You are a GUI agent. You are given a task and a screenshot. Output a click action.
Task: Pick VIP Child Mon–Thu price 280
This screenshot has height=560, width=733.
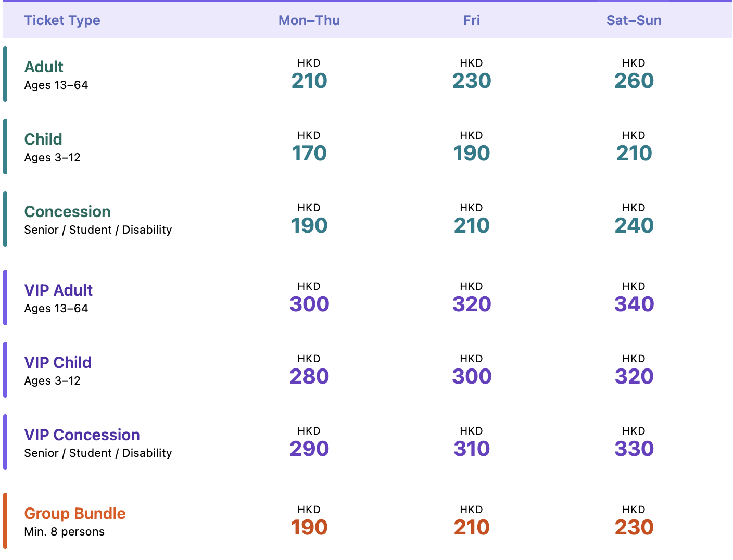309,376
